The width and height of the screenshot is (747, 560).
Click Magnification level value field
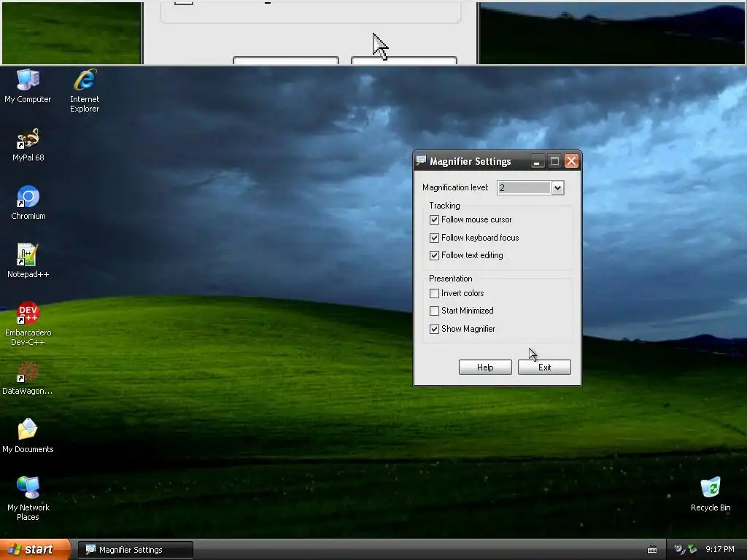[x=524, y=187]
